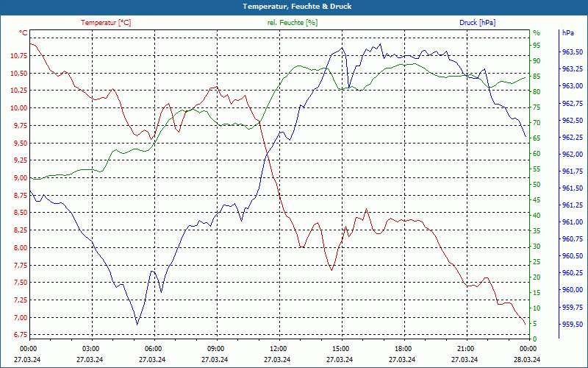Click '961,50' on the pressure axis
Viewport: 588px width, 368px height.
pos(573,188)
